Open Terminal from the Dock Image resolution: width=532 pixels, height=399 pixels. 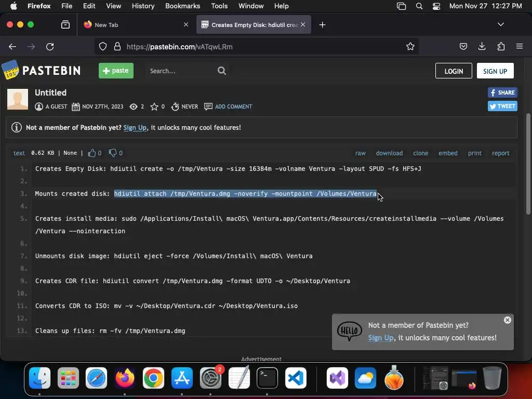[x=267, y=378]
